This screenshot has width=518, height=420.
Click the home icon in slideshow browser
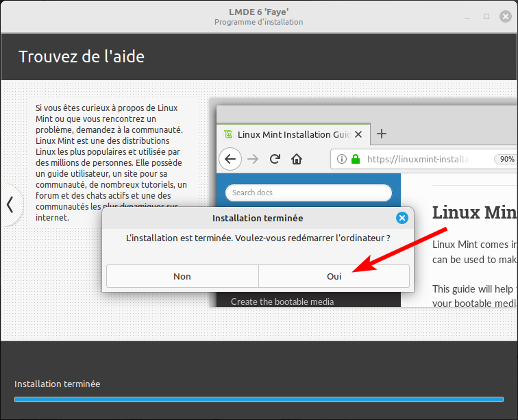297,159
